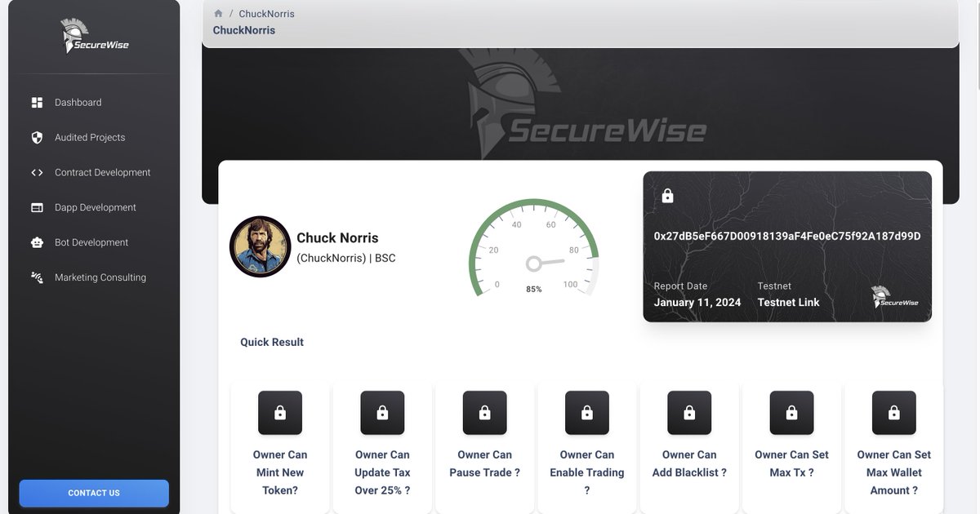Image resolution: width=980 pixels, height=514 pixels.
Task: Click the home icon in the breadcrumb
Action: [x=218, y=14]
